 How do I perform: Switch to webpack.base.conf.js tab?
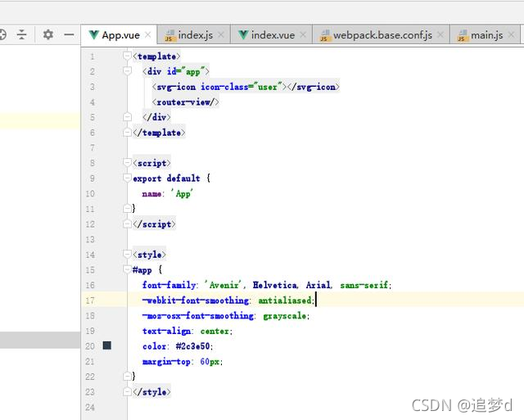[381, 35]
